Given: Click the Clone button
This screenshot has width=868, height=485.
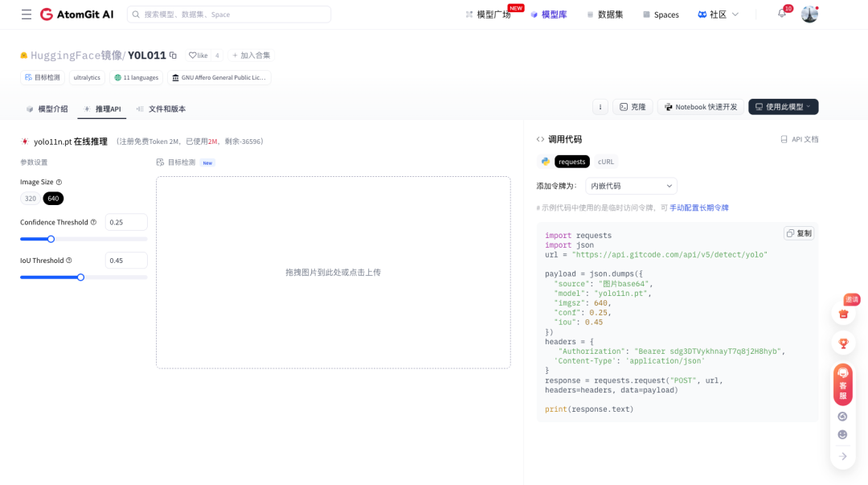Looking at the screenshot, I should [633, 107].
